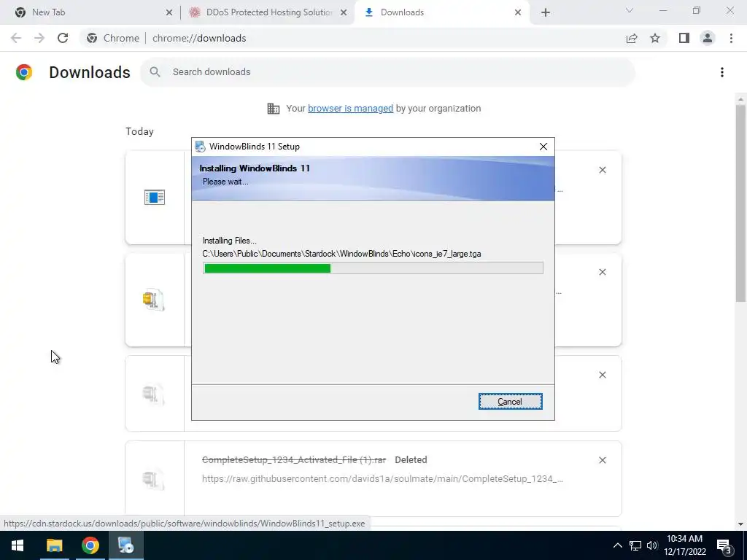The height and width of the screenshot is (560, 747).
Task: Click the WindowBlinds setup taskbar icon
Action: click(126, 545)
